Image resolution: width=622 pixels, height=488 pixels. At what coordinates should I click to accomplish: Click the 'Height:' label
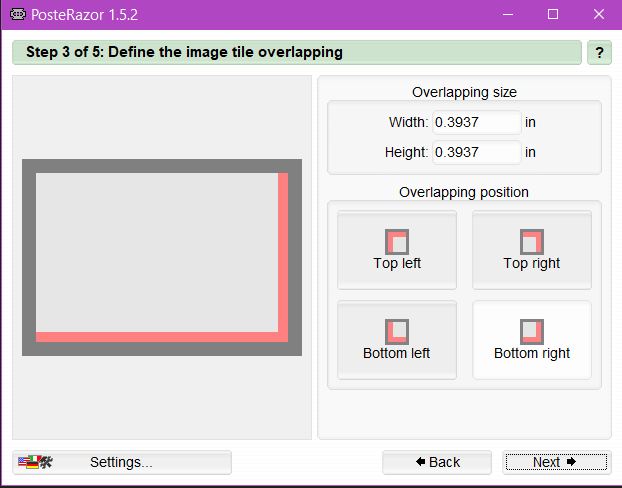pyautogui.click(x=406, y=152)
